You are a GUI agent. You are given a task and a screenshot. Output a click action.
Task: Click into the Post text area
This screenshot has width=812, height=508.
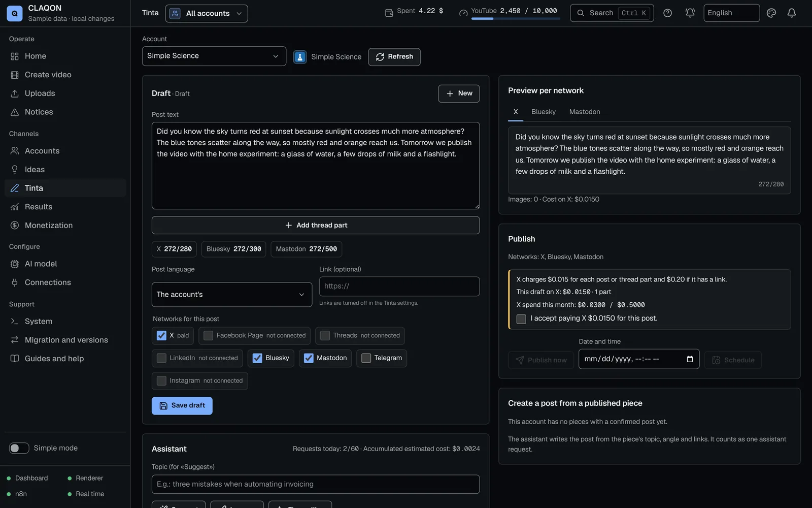316,166
